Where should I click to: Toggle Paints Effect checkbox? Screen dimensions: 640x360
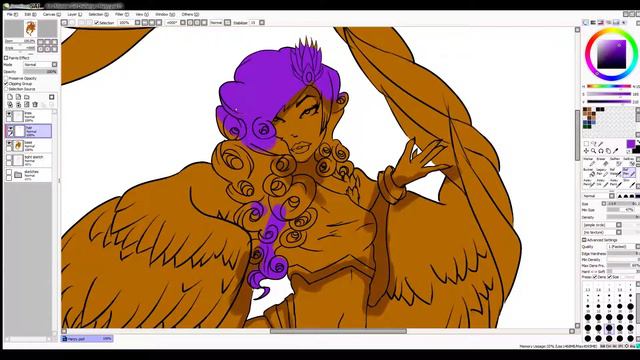[x=6, y=58]
